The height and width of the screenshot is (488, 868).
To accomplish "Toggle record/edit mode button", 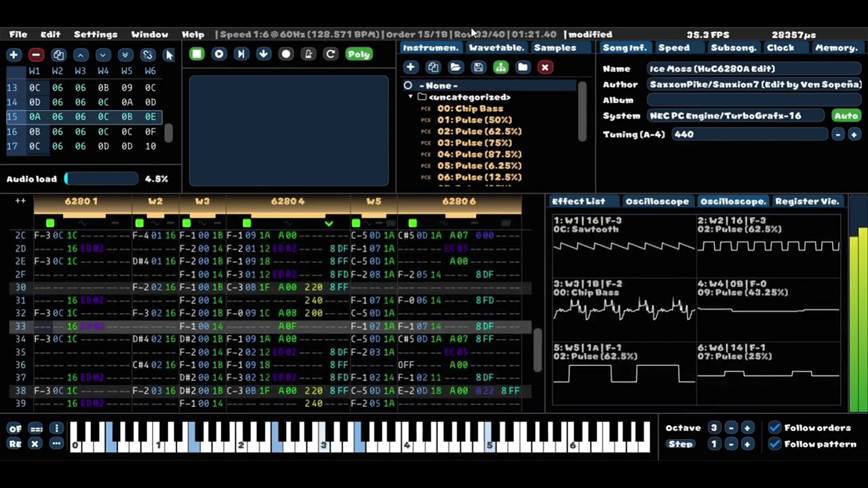I will coord(286,54).
